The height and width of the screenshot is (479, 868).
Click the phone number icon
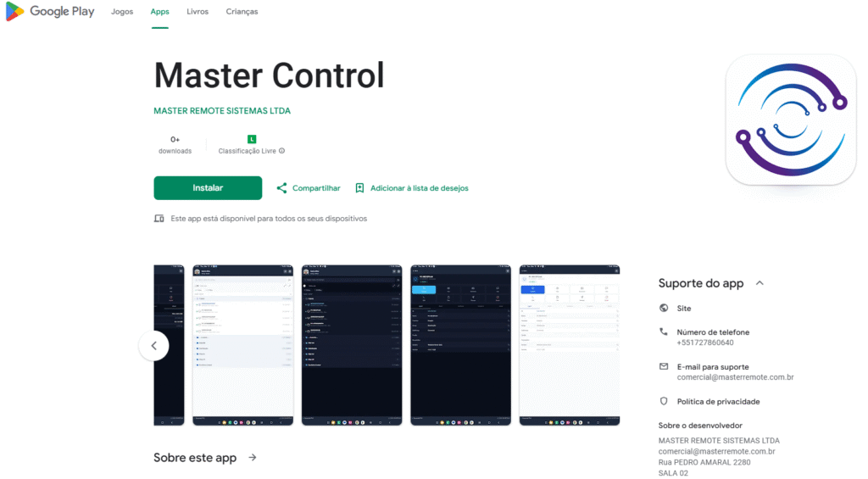(x=664, y=332)
